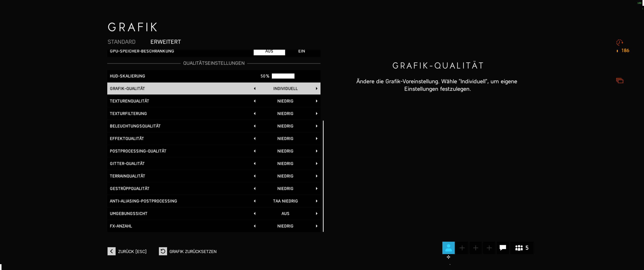Click the orange layered windows icon
Image resolution: width=644 pixels, height=270 pixels.
(619, 81)
